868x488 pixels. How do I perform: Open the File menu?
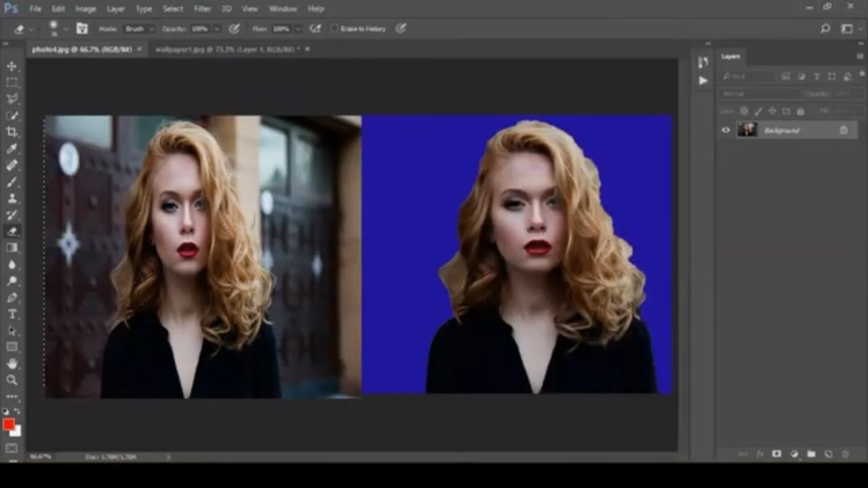pos(35,9)
